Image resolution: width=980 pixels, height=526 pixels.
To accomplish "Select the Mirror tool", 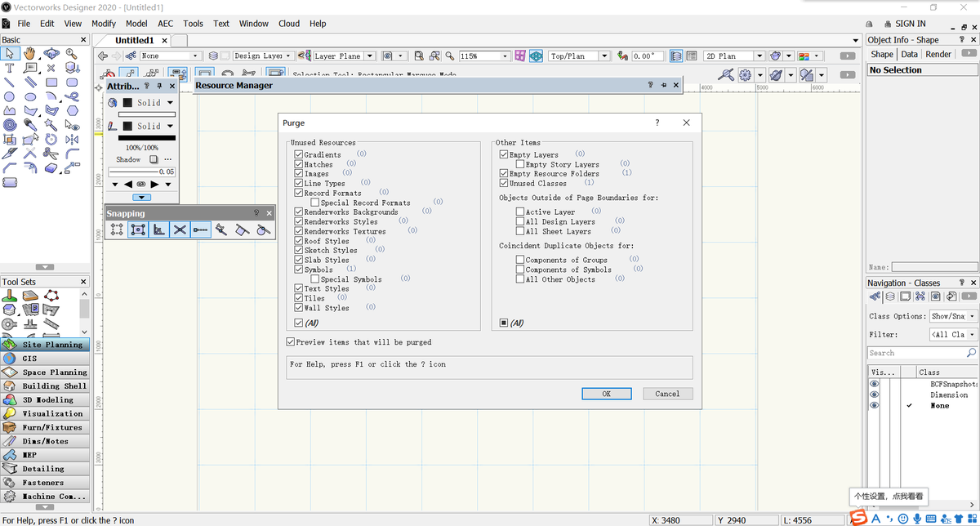I will coord(72,139).
